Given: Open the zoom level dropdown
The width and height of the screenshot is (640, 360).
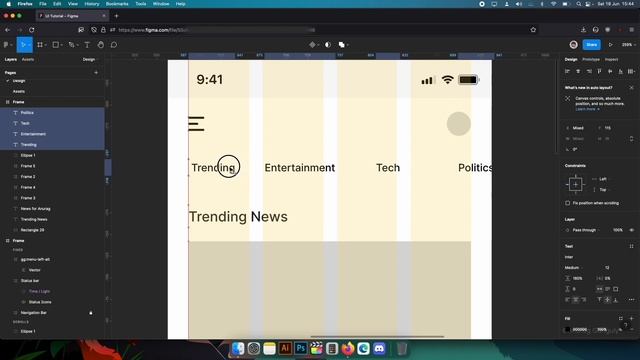Looking at the screenshot, I should (628, 45).
